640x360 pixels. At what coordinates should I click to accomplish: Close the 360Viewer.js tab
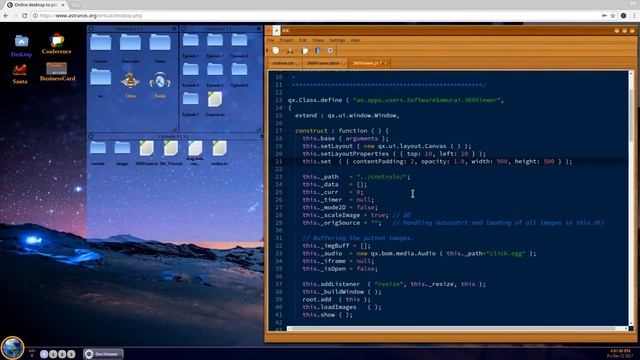[386, 63]
